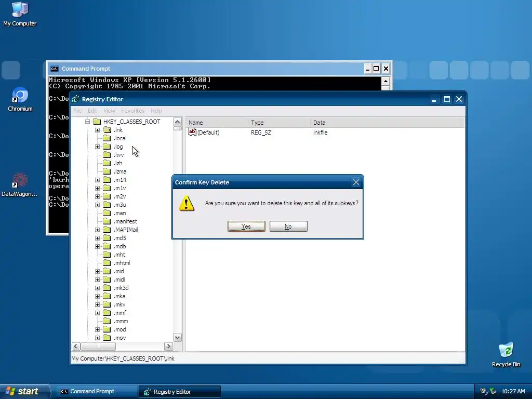Expand the .mdb key node
The width and height of the screenshot is (532, 399).
[x=97, y=246]
